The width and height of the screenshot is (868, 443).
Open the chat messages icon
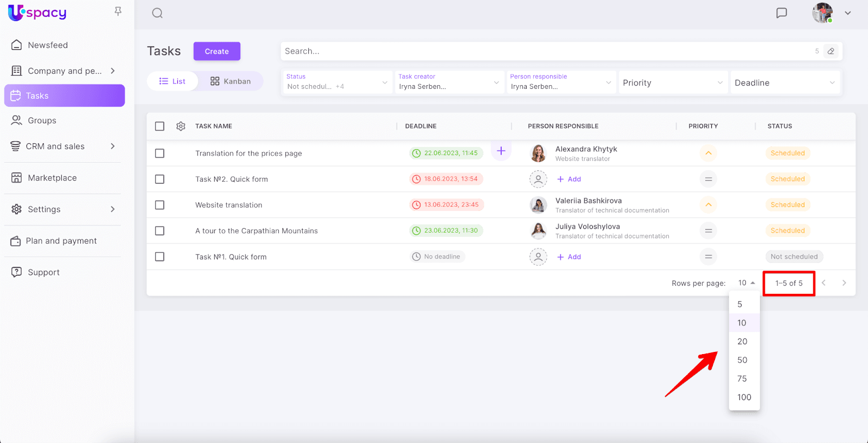[781, 13]
